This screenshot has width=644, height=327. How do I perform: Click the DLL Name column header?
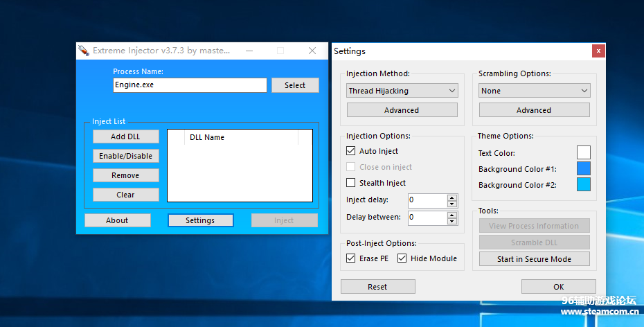242,137
